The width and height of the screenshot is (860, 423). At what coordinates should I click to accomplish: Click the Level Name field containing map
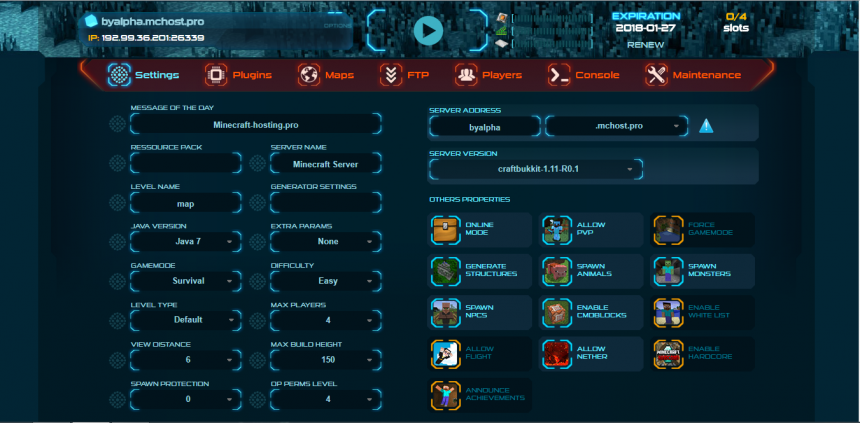185,203
